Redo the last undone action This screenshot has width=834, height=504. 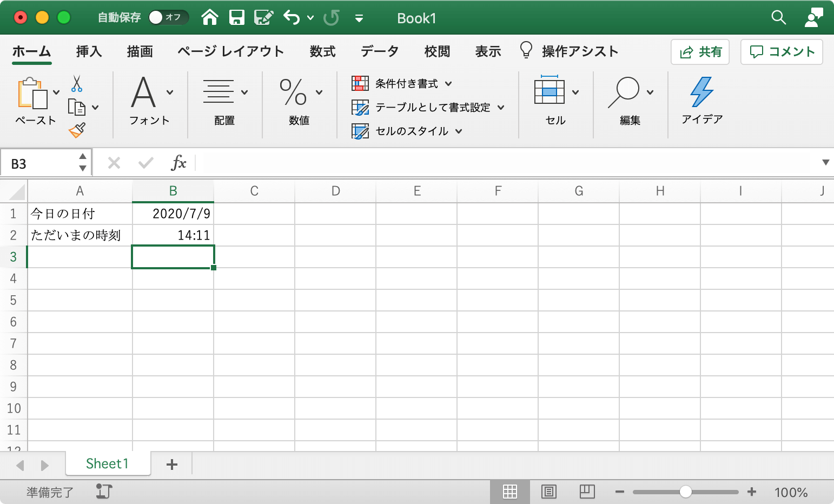coord(331,18)
